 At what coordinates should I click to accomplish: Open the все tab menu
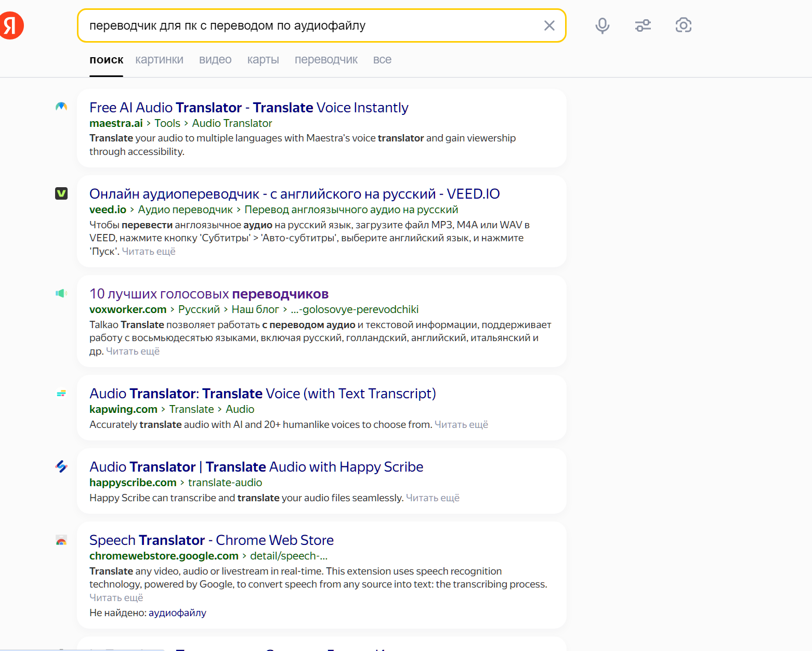(382, 60)
